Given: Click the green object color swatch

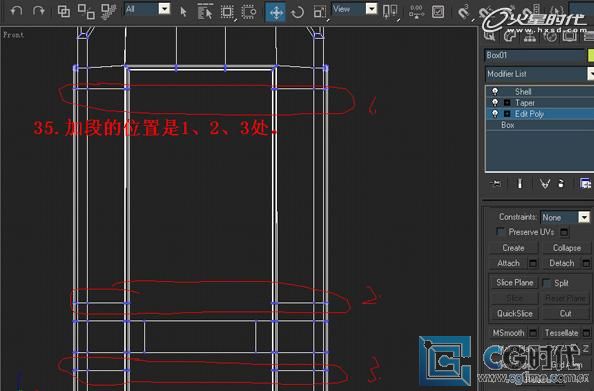Looking at the screenshot, I should coord(591,55).
